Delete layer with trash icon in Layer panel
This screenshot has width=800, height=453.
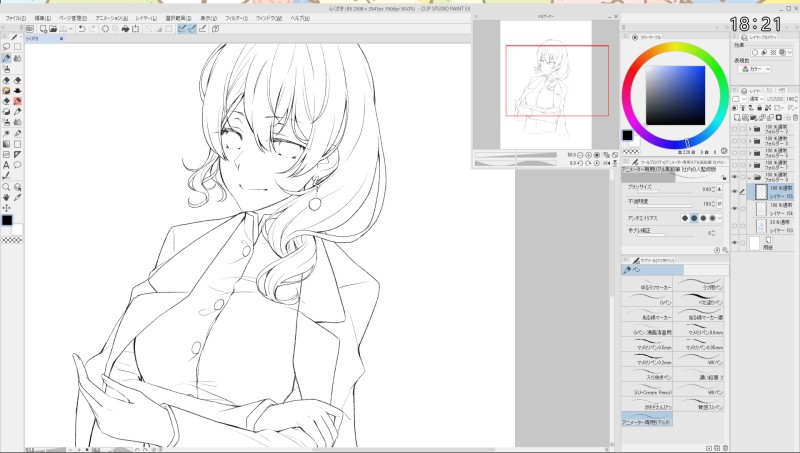pos(795,117)
